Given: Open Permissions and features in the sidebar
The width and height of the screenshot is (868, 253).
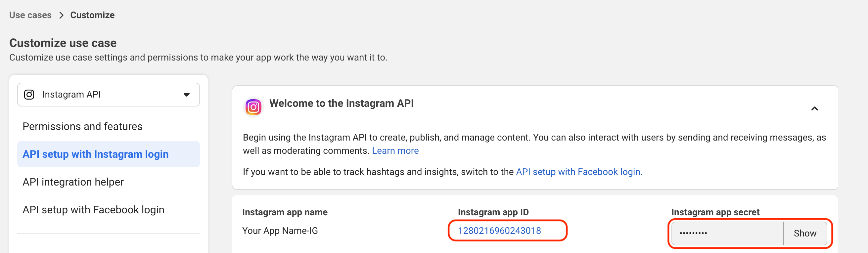Looking at the screenshot, I should 82,126.
